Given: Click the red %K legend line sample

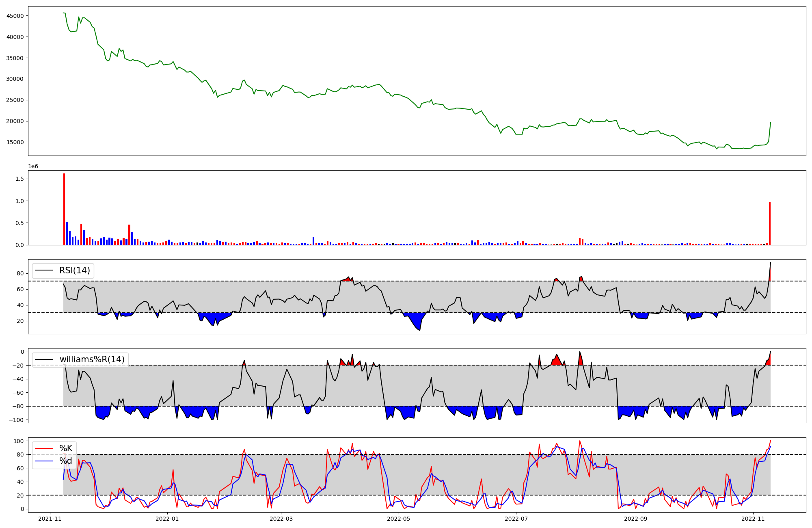Looking at the screenshot, I should [44, 448].
